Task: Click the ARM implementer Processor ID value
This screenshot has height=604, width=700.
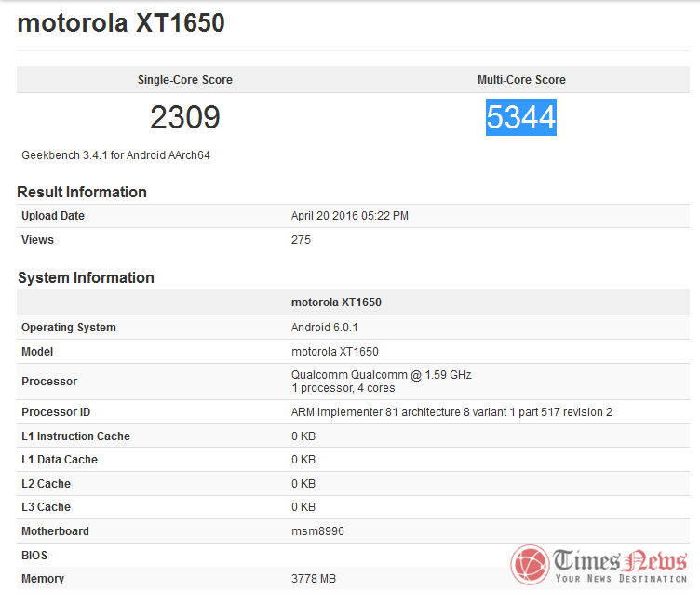Action: coord(451,412)
